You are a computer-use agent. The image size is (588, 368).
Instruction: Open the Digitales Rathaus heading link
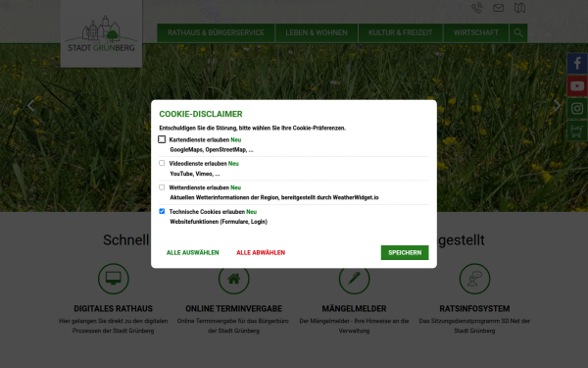[114, 309]
